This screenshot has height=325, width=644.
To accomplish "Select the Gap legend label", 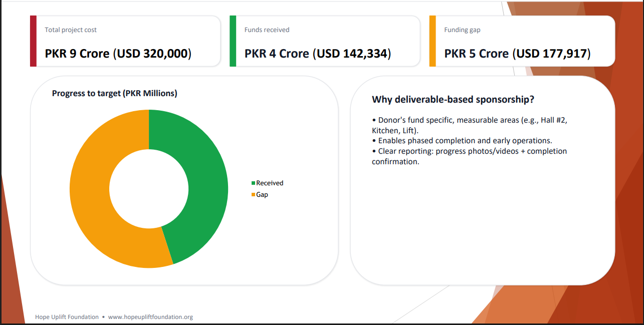I will click(x=262, y=195).
